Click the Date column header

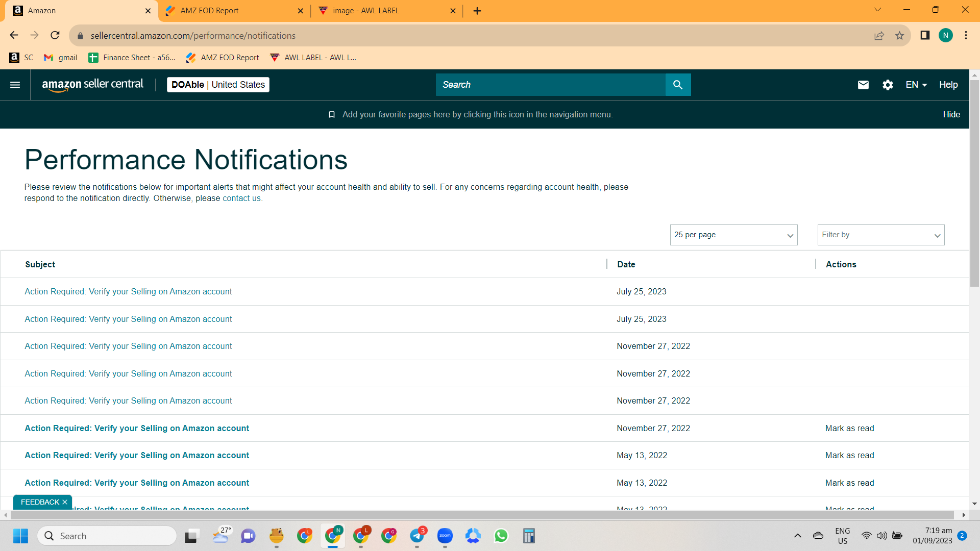tap(626, 264)
